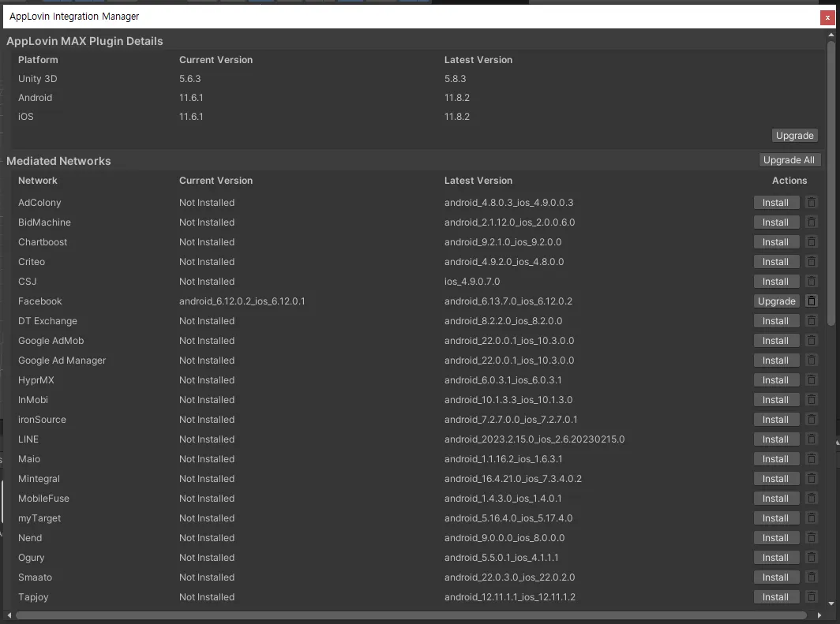Delete the Facebook adapter via trash icon
Screen dimensions: 840x624
(x=811, y=301)
